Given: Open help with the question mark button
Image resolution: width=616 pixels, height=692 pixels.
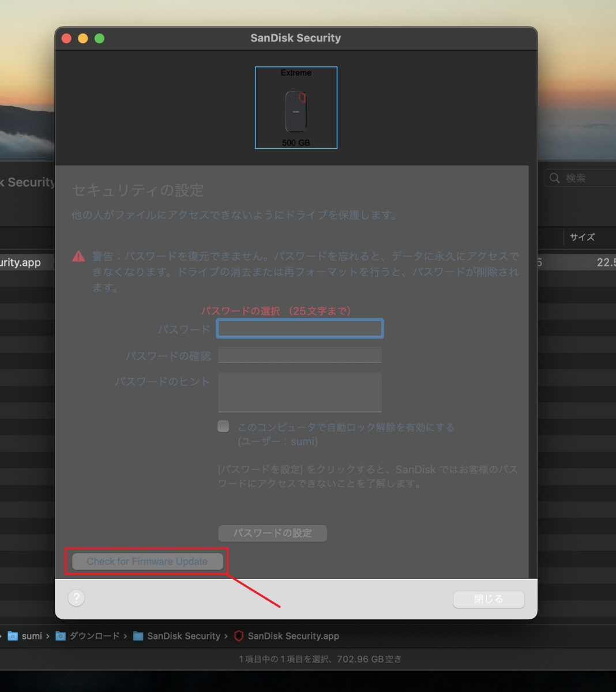Looking at the screenshot, I should tap(76, 598).
